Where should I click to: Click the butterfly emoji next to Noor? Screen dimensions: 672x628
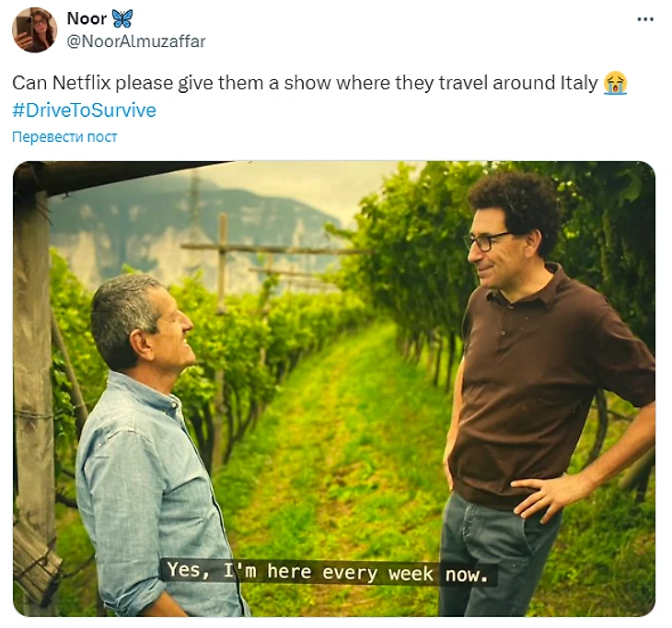[122, 18]
